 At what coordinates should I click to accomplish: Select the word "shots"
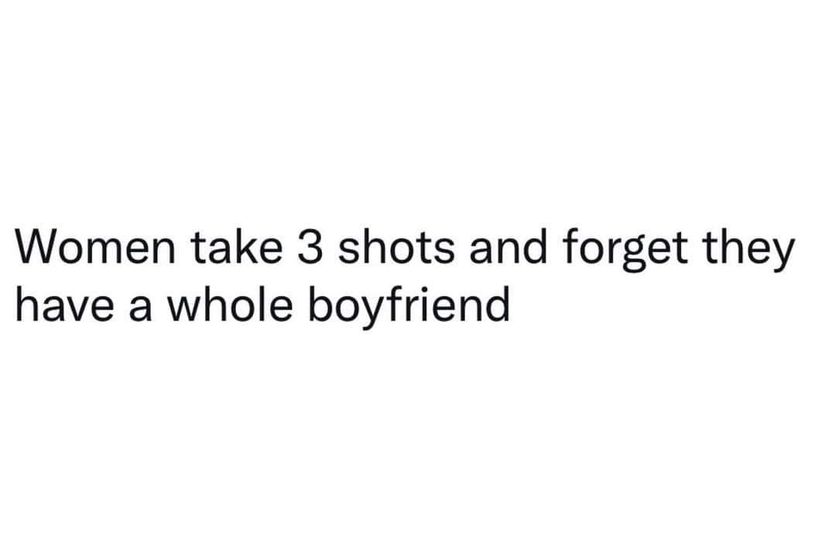[x=397, y=246]
